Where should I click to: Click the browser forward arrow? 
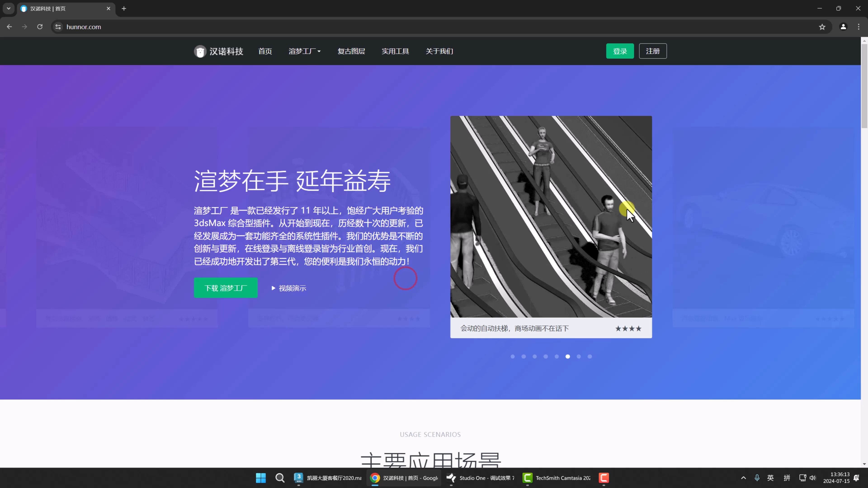[24, 27]
